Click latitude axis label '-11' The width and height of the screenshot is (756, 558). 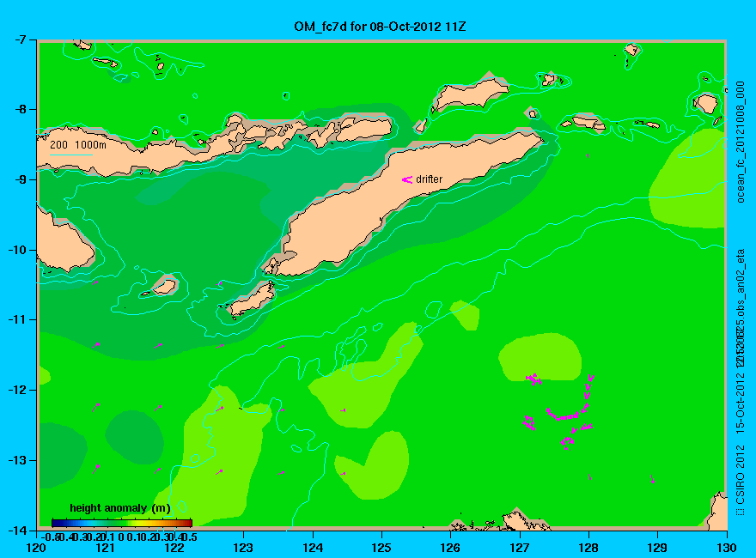point(16,319)
